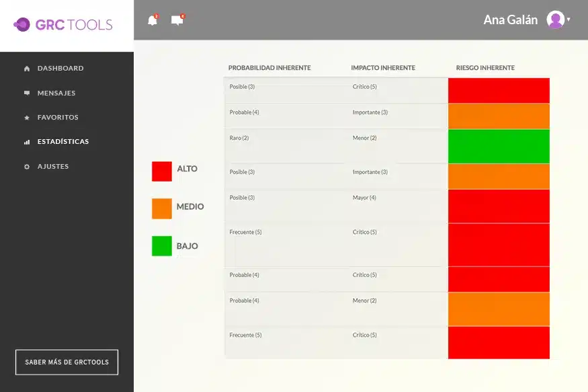Click the orange MEDIO color swatch
The image size is (588, 392).
[x=161, y=208]
